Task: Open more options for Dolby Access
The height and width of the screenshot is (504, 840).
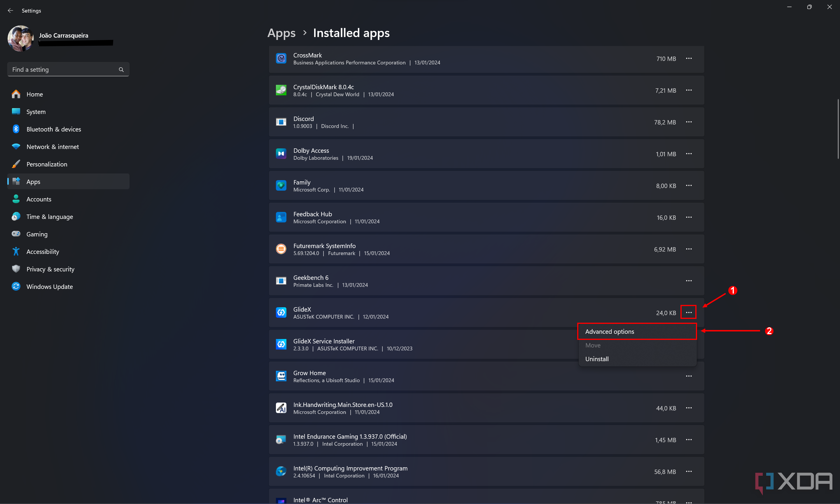Action: 688,154
